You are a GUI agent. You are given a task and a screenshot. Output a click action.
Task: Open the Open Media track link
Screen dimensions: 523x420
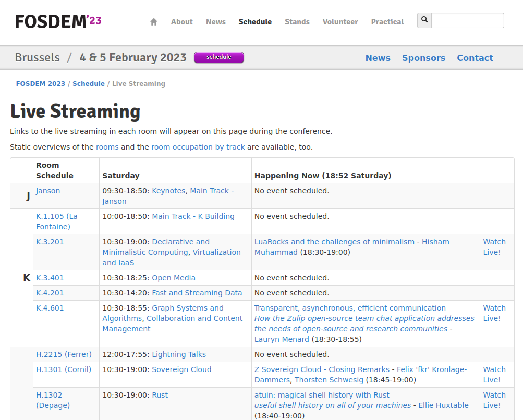pyautogui.click(x=174, y=278)
